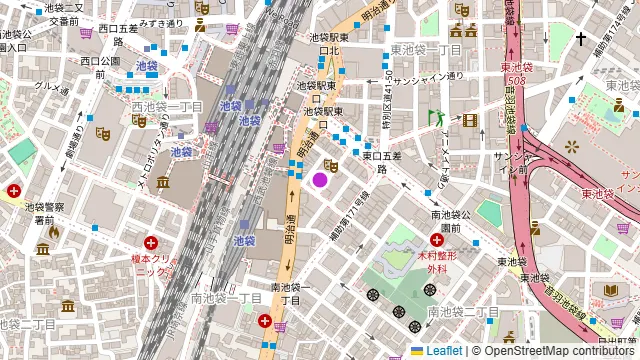Screen dimensions: 640x360
Task: Click the purple circle map marker
Action: pyautogui.click(x=320, y=180)
